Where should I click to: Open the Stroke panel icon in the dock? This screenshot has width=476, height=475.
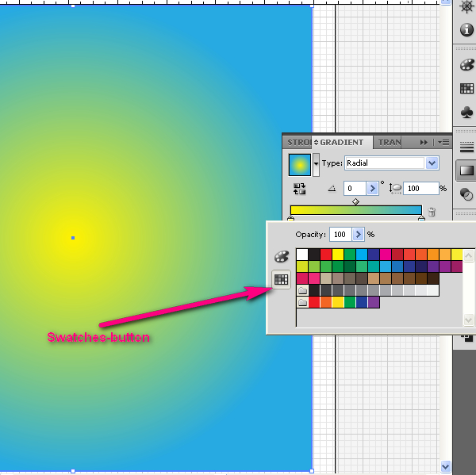pyautogui.click(x=467, y=147)
